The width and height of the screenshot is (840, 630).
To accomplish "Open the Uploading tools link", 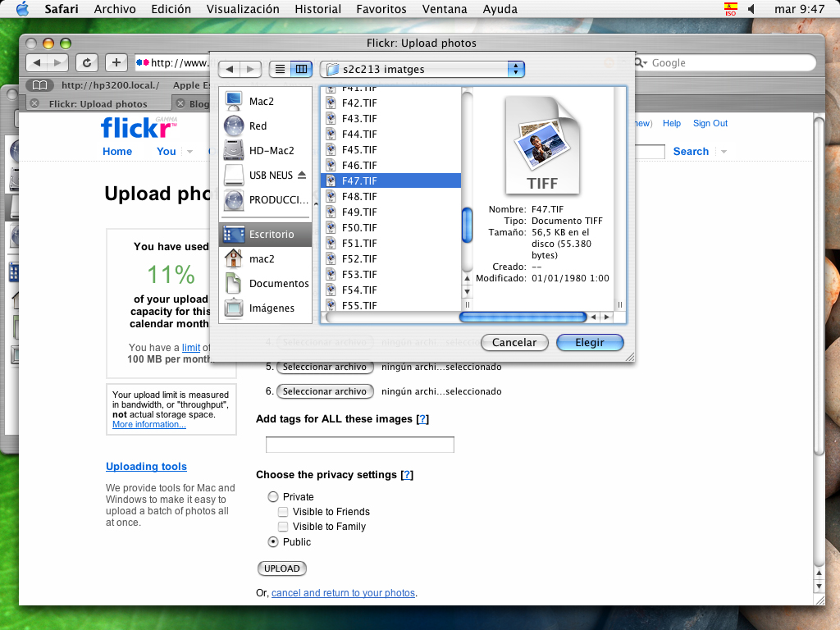I will click(x=146, y=467).
